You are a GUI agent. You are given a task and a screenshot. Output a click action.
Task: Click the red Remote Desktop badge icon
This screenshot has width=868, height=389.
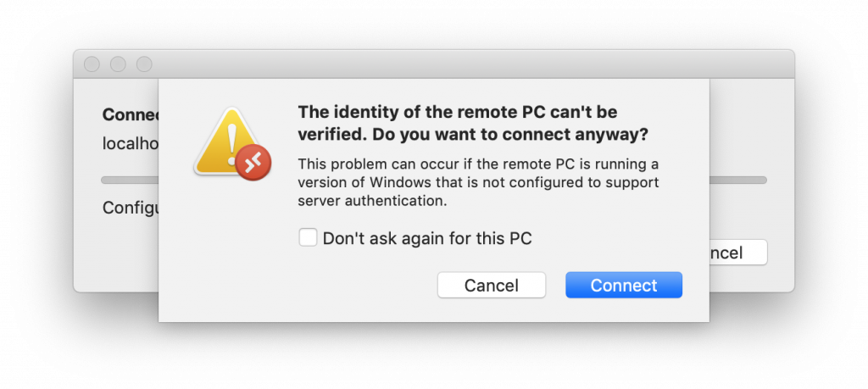(x=253, y=162)
